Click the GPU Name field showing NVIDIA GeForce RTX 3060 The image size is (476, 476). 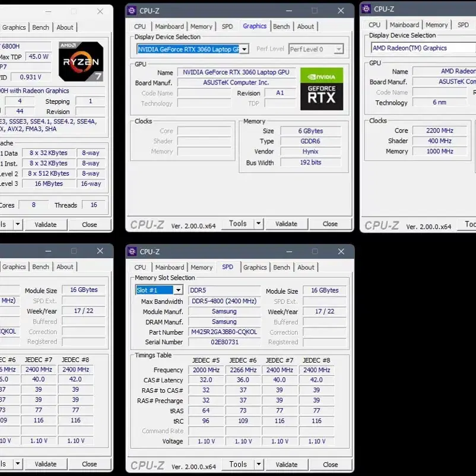tap(236, 72)
